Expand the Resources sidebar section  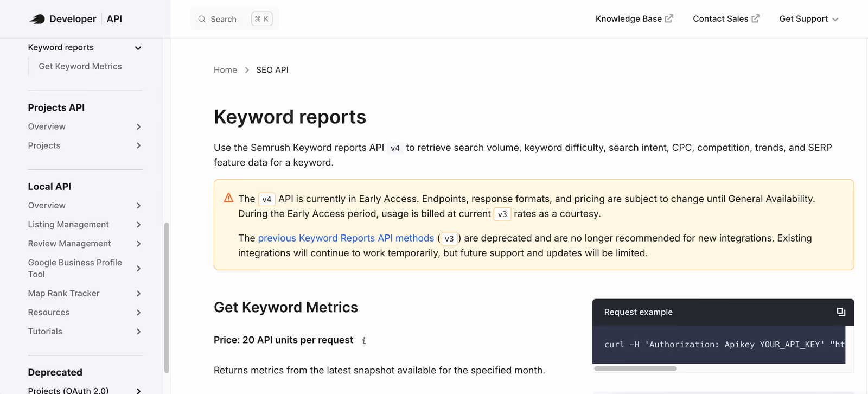pos(138,313)
